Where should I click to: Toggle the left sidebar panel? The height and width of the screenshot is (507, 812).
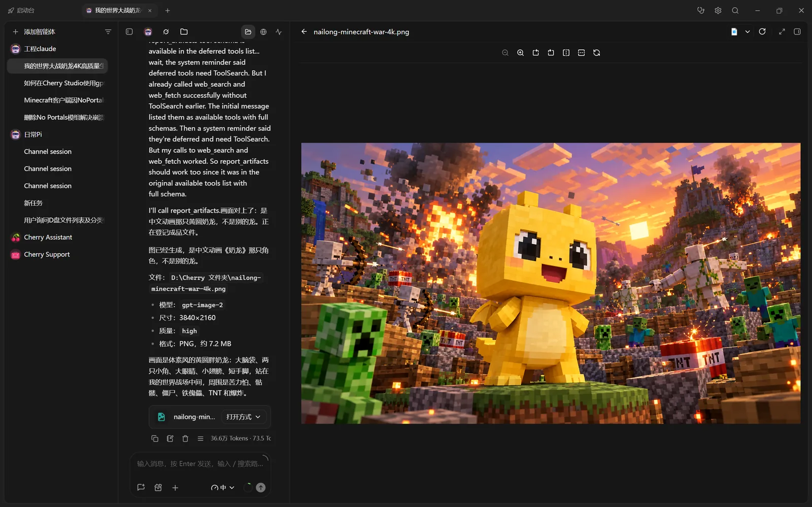(129, 31)
